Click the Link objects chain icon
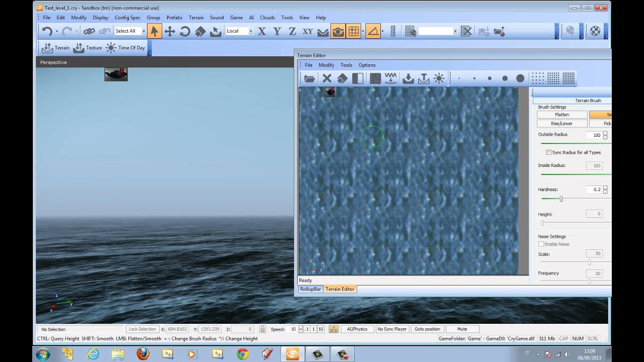644x362 pixels. pos(89,31)
